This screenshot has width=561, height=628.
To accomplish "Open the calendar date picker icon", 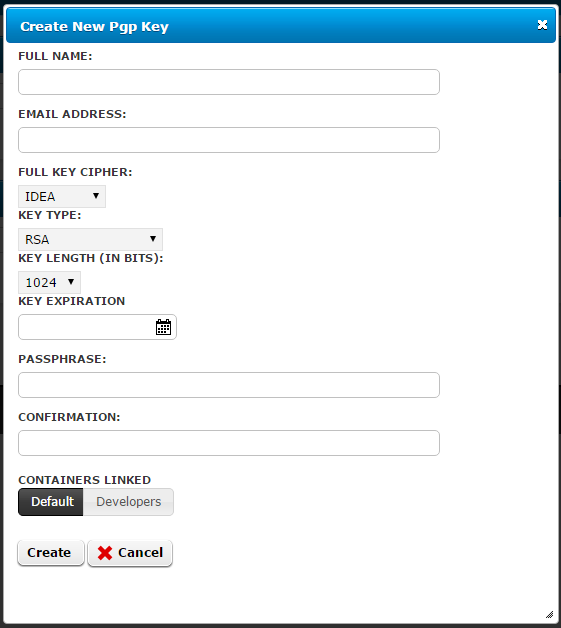I will click(163, 327).
